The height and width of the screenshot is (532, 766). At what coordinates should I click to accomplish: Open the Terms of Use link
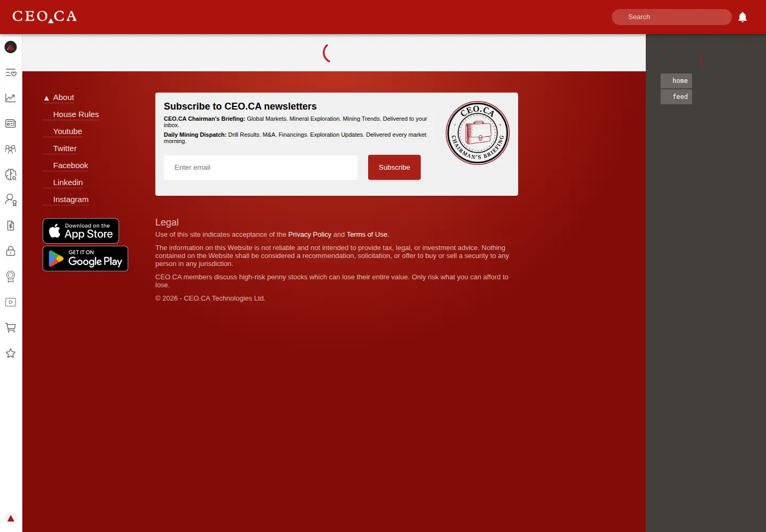367,235
